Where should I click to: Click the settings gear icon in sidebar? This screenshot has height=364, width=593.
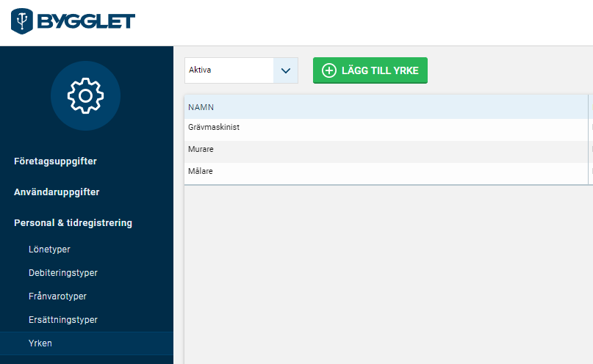(x=85, y=96)
